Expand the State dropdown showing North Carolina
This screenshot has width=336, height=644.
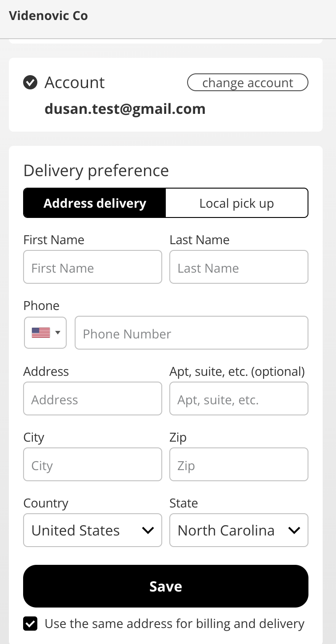coord(239,530)
